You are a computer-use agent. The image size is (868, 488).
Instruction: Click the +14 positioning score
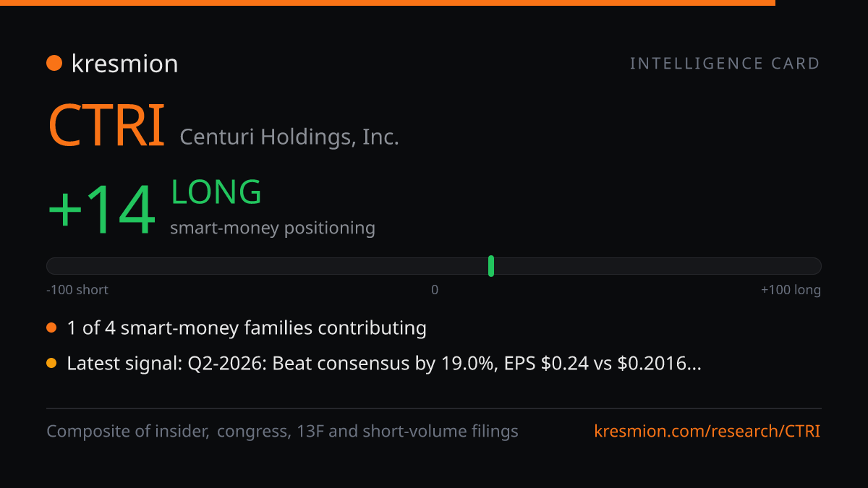tap(101, 210)
